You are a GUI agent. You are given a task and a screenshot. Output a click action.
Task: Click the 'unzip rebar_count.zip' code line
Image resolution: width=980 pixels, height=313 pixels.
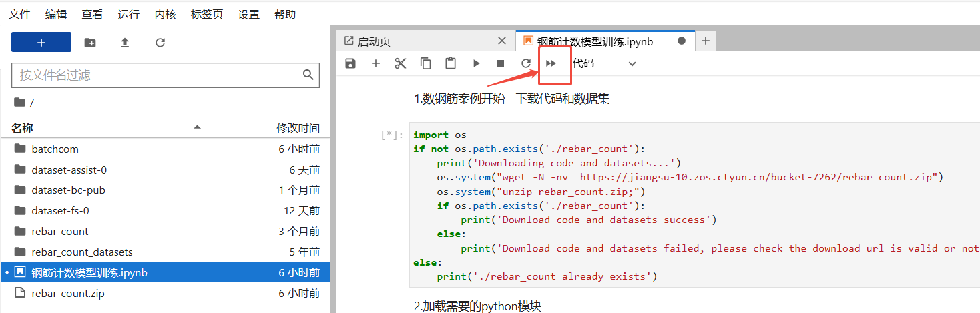click(541, 192)
